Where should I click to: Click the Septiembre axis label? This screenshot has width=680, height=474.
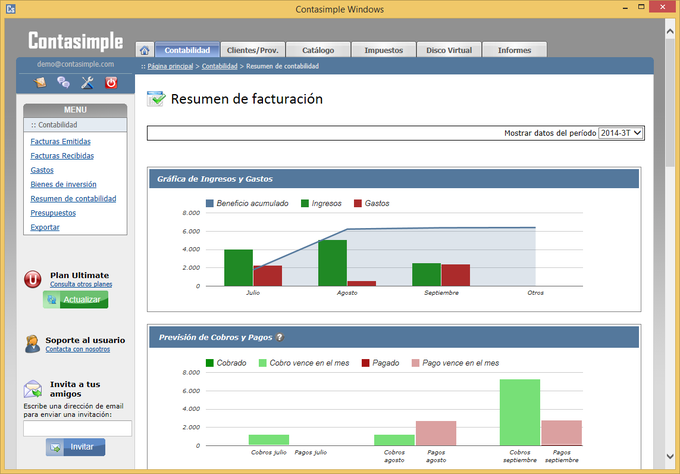[441, 293]
